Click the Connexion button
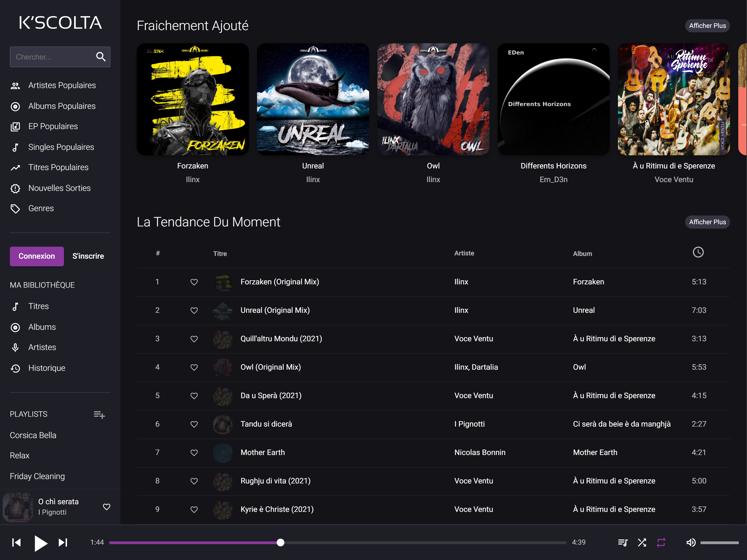 (37, 256)
